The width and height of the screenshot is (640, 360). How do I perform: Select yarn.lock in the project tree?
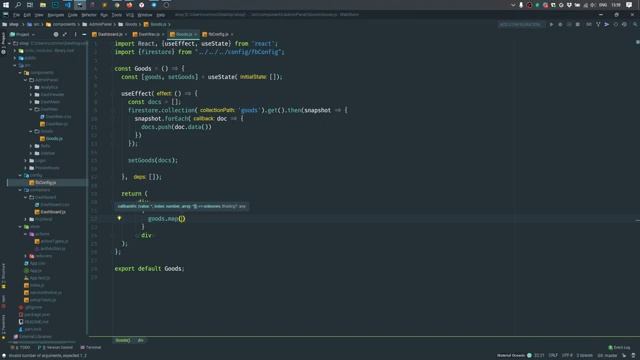pyautogui.click(x=30, y=329)
